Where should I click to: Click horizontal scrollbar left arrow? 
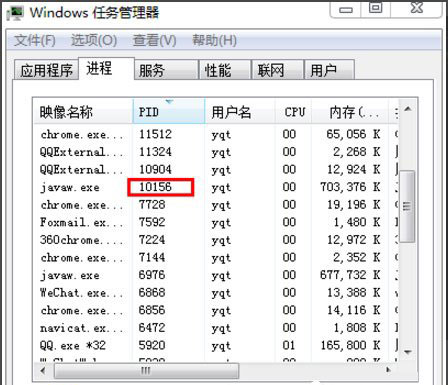[x=43, y=370]
